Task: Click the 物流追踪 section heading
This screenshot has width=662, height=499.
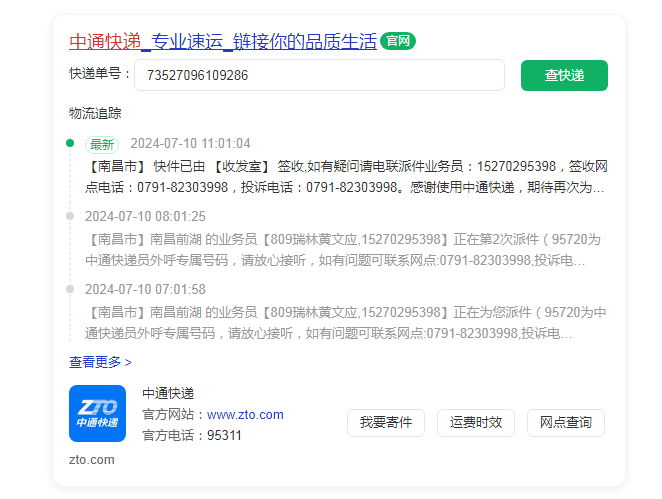Action: (95, 113)
